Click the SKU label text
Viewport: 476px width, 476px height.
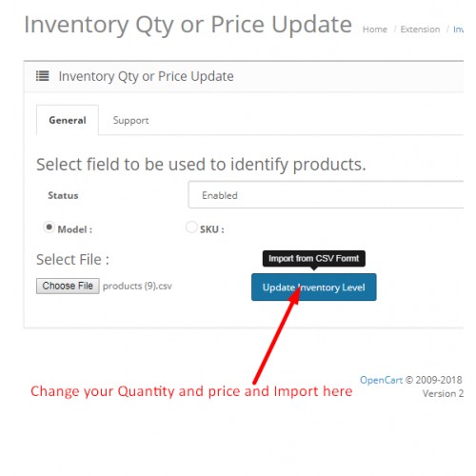coord(212,229)
